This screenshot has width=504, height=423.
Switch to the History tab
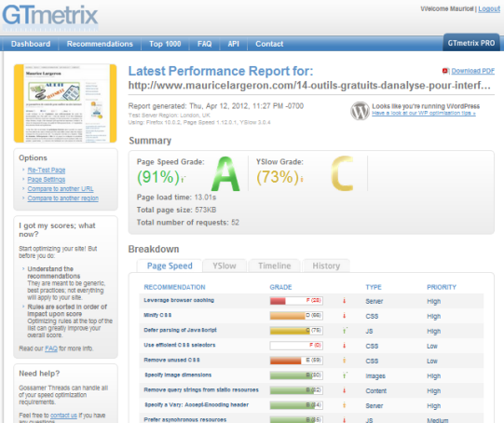[326, 266]
